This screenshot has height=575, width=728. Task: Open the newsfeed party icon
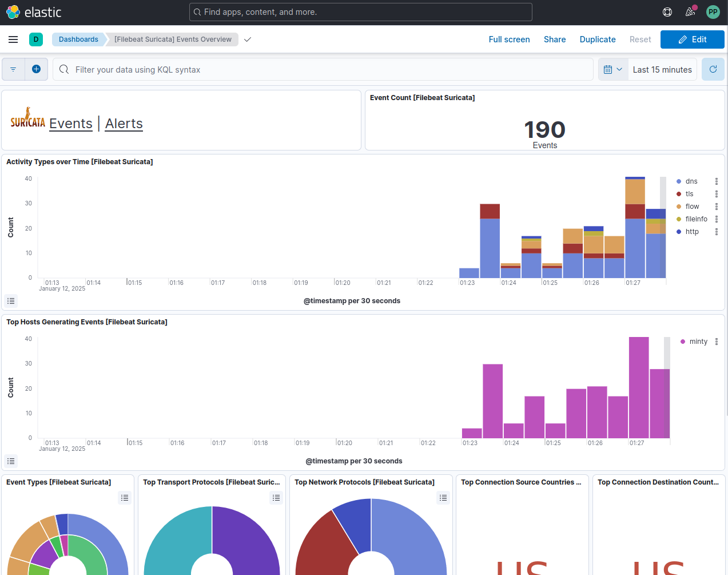click(x=690, y=12)
